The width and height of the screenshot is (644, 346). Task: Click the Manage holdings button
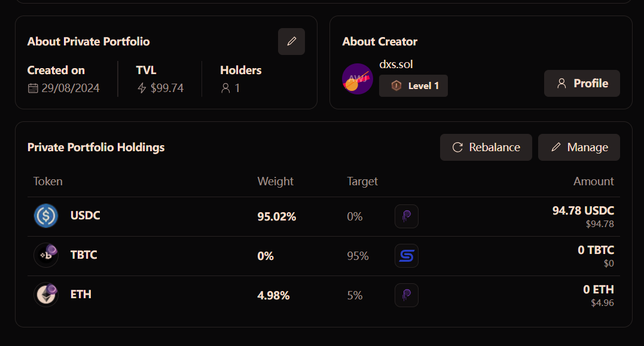(579, 148)
